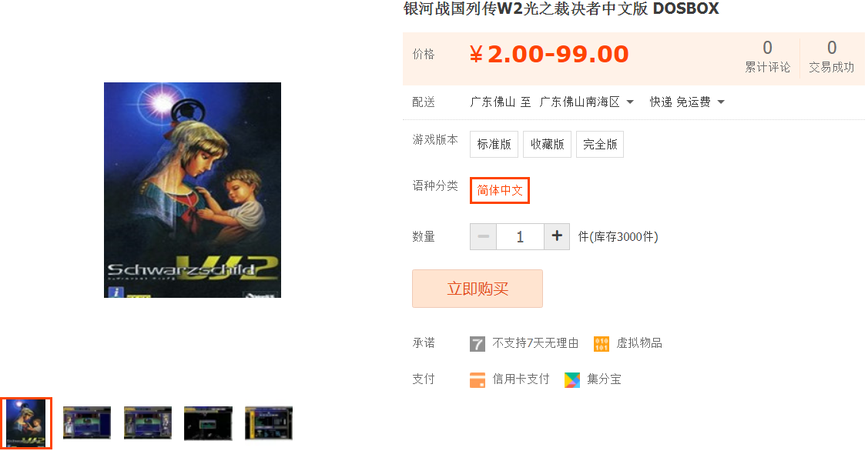Screen dimensions: 868x451
Task: Toggle the 简体中文 language option
Action: click(x=500, y=190)
